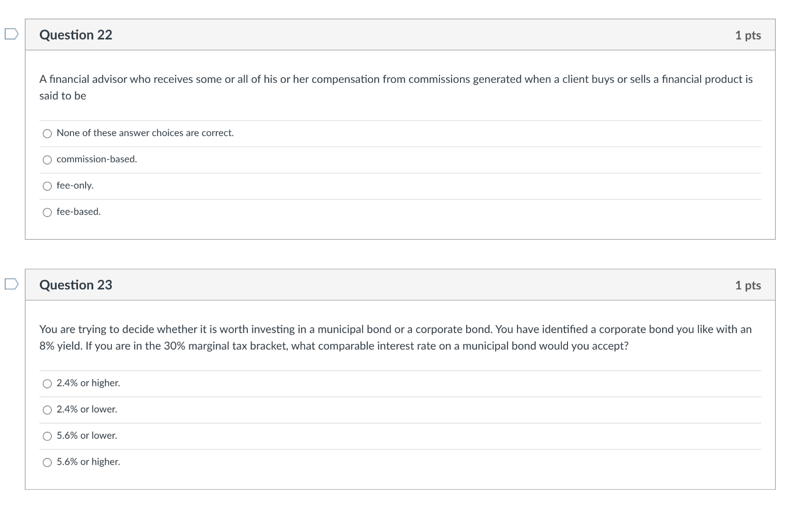Click the '5.6% or higher.' answer text
This screenshot has height=514, width=812.
[88, 461]
